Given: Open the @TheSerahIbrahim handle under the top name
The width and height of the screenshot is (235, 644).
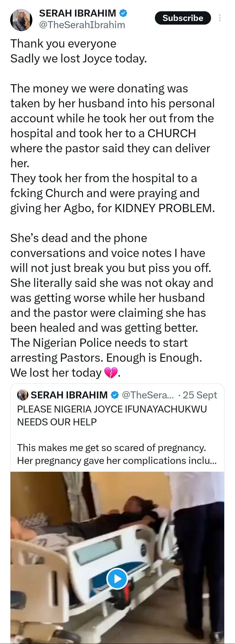Looking at the screenshot, I should [x=82, y=25].
